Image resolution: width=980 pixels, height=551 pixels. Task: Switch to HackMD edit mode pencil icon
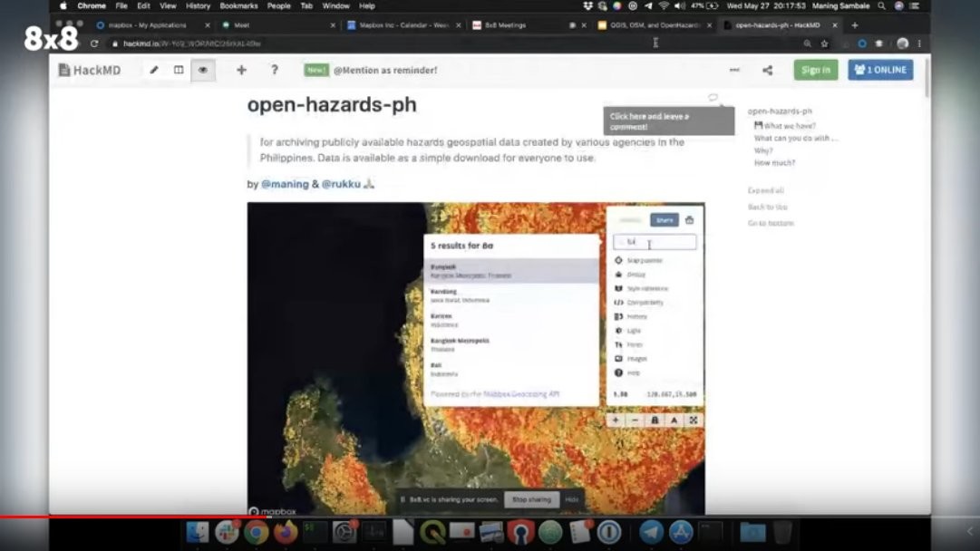coord(154,70)
